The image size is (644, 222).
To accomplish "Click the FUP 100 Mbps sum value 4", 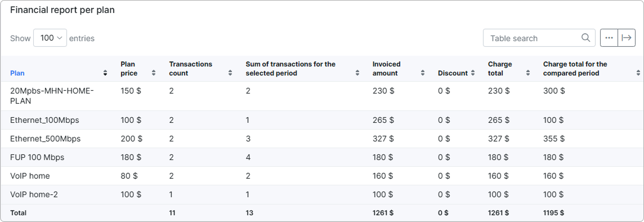I will [248, 157].
